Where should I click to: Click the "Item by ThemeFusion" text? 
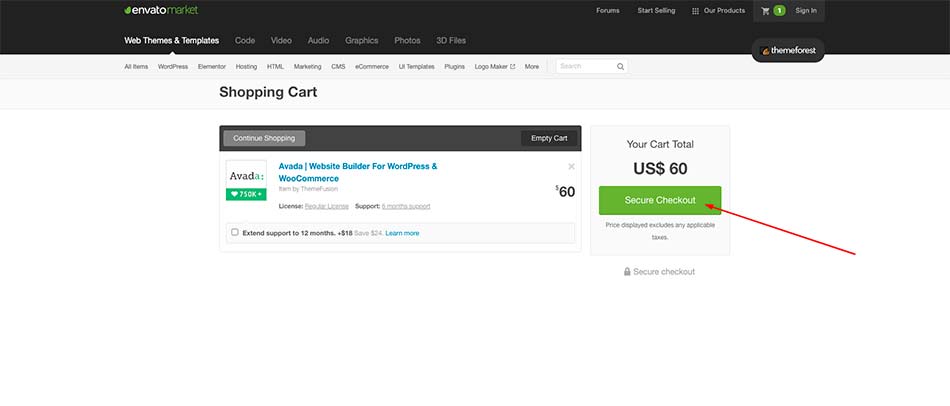308,189
